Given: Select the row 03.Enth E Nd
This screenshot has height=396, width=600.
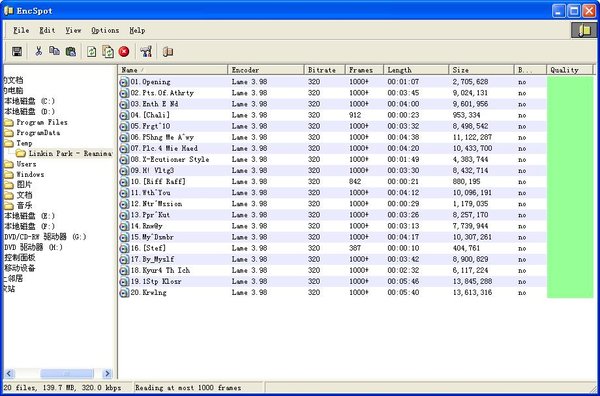Looking at the screenshot, I should point(332,104).
